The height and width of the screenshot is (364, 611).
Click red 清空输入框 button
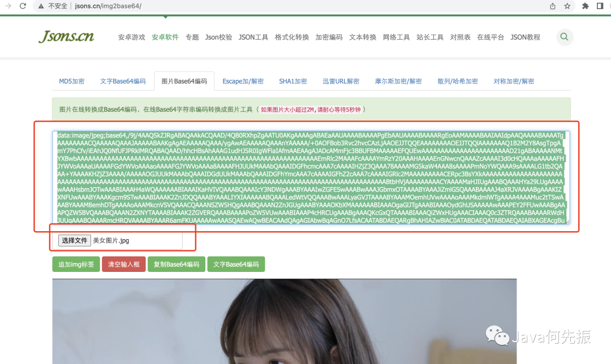123,265
